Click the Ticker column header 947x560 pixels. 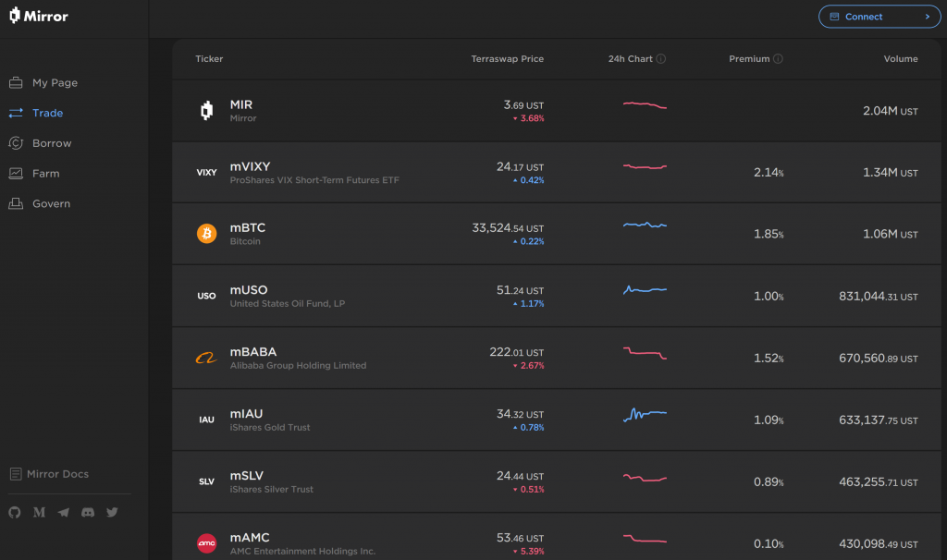coord(209,58)
